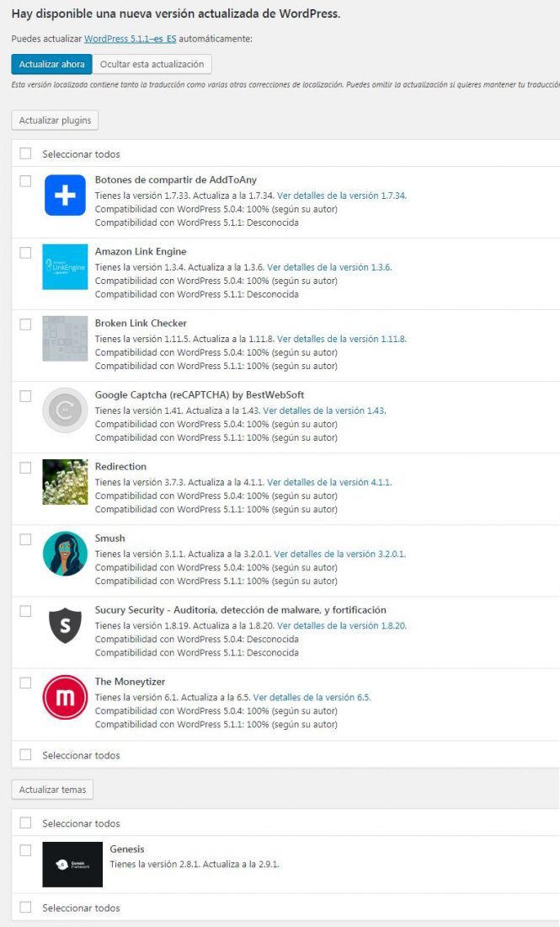Screen dimensions: 560x927
Task: Click the Smush plugin avatar icon
Action: pos(65,554)
